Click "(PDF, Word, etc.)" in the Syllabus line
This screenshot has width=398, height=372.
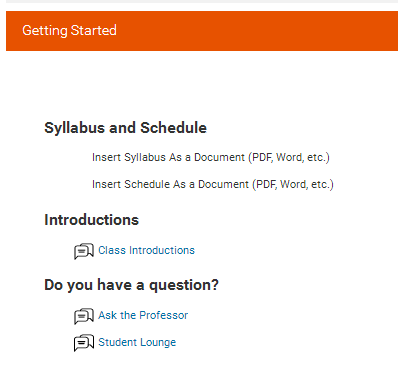click(289, 157)
